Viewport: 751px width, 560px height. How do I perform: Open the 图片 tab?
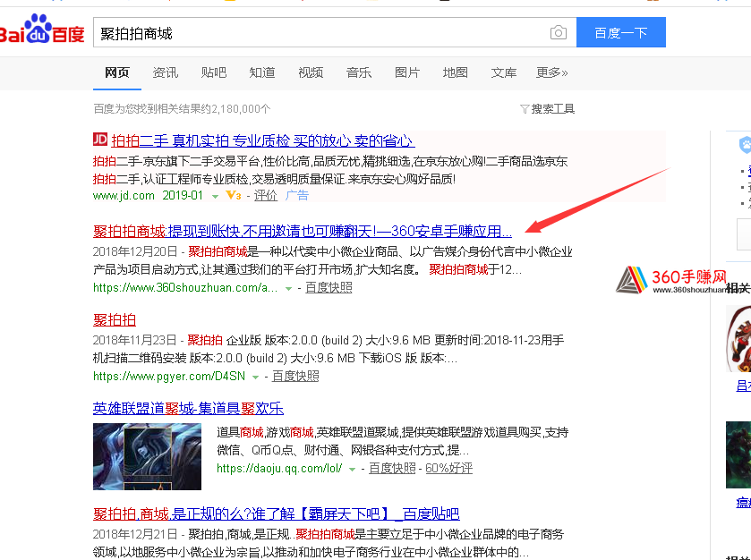pos(407,72)
